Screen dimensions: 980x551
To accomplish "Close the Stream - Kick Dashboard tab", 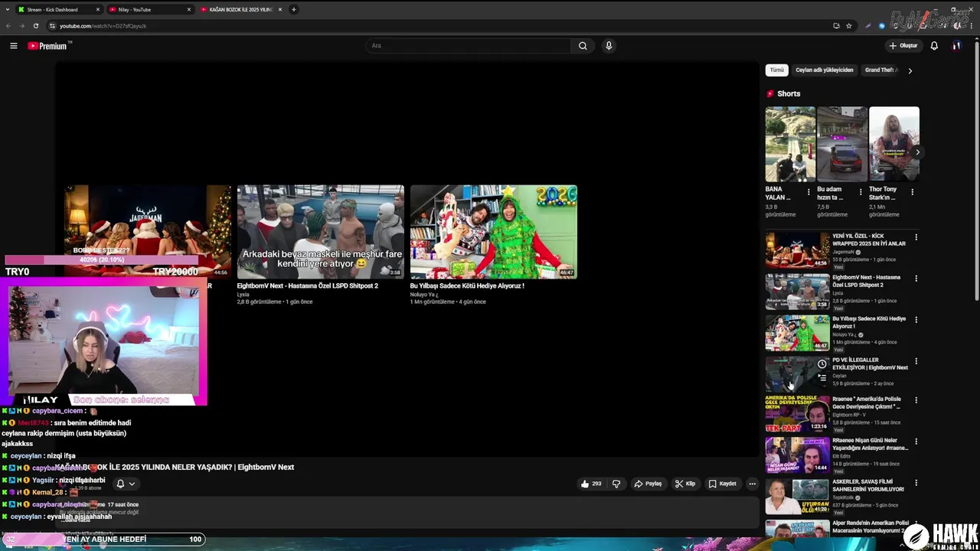I will tap(98, 10).
